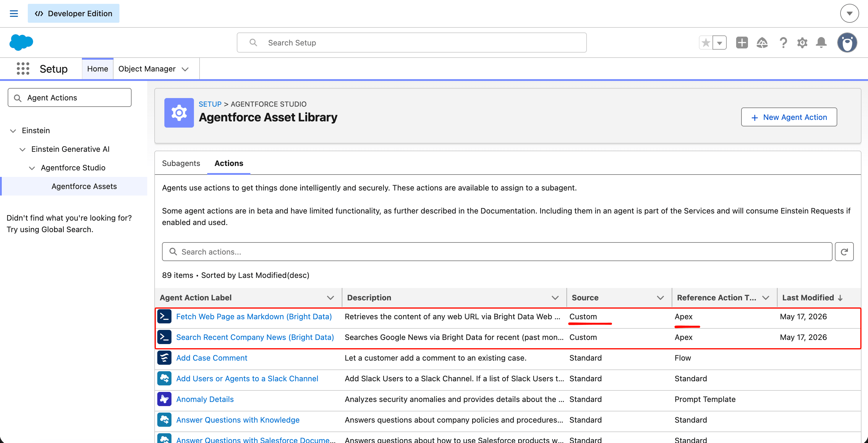
Task: Open the hamburger menu beside Developer Edition
Action: click(14, 14)
